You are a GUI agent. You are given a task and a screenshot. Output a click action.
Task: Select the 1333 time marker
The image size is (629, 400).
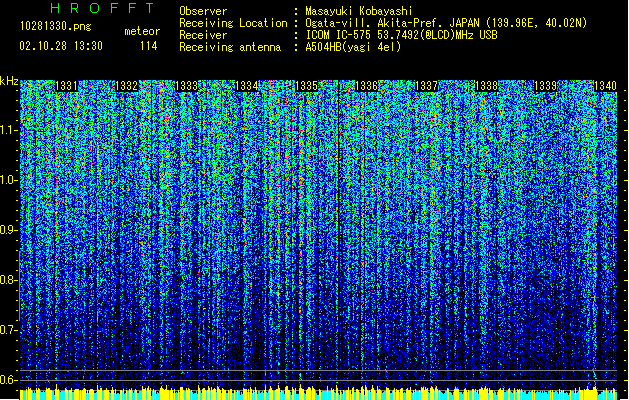186,87
